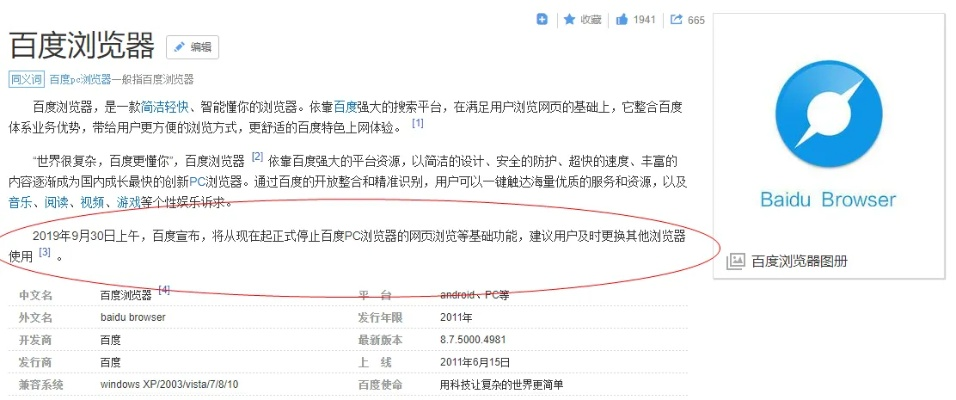Click reference footnote [4] in info table

coord(164,291)
